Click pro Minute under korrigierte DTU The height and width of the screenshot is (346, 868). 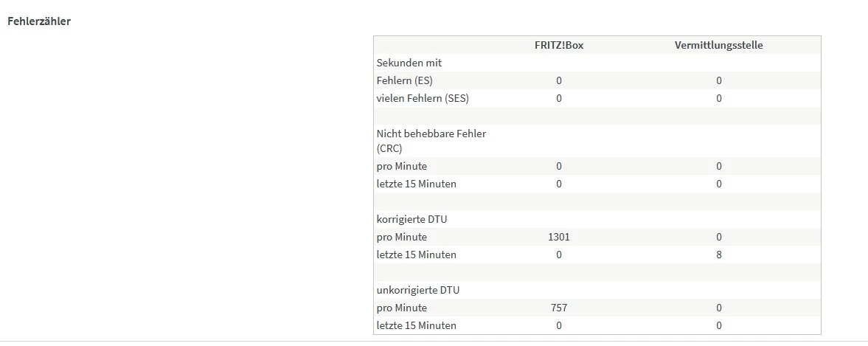[x=401, y=237]
